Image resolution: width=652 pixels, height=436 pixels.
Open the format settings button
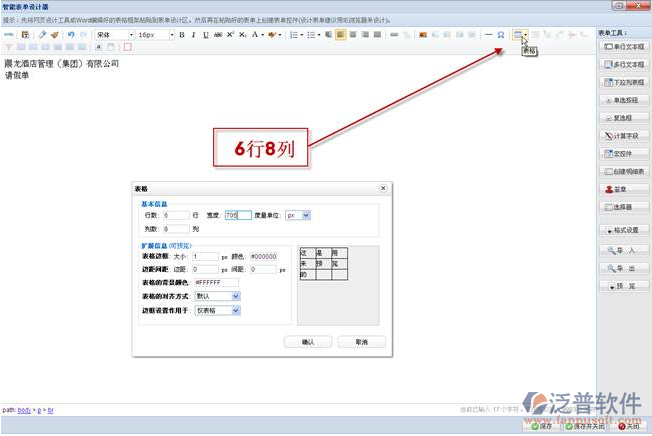(x=624, y=230)
